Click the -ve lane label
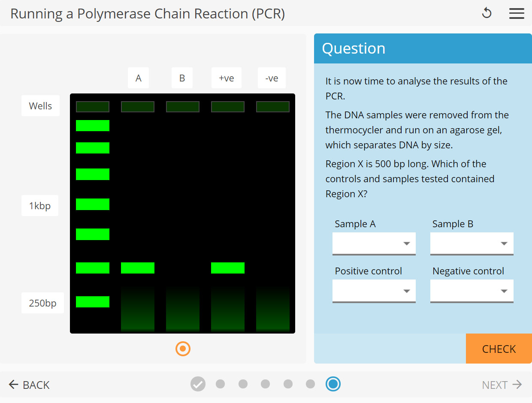 [272, 78]
